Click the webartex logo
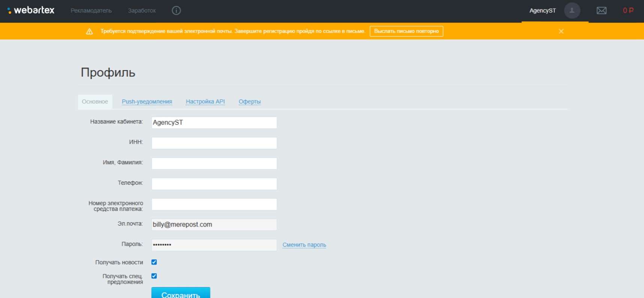 [x=31, y=10]
